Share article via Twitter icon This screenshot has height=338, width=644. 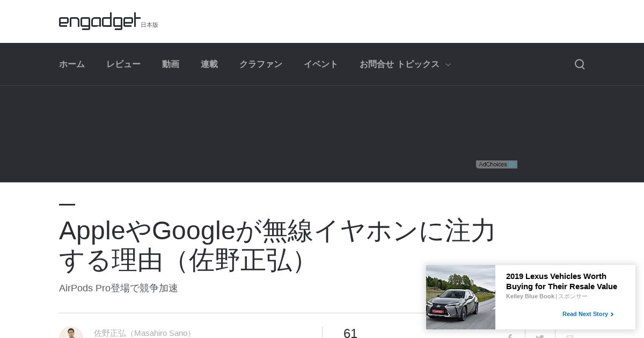(x=540, y=336)
